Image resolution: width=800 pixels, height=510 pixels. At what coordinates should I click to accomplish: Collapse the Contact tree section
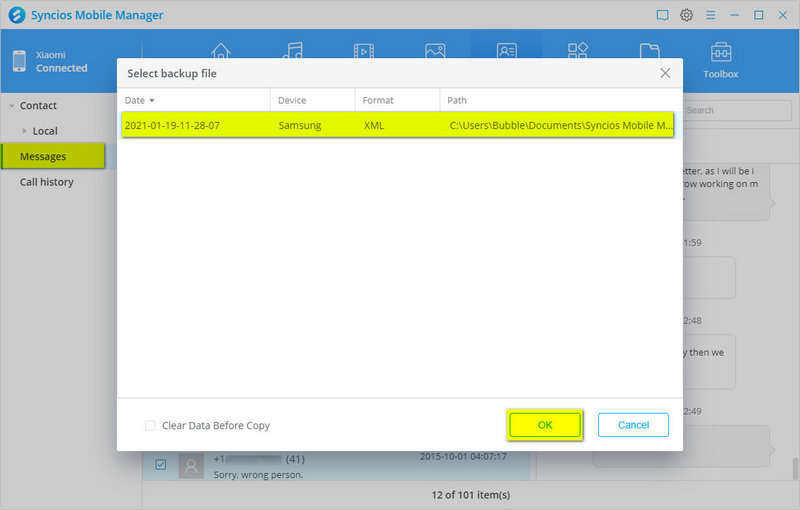pos(12,106)
